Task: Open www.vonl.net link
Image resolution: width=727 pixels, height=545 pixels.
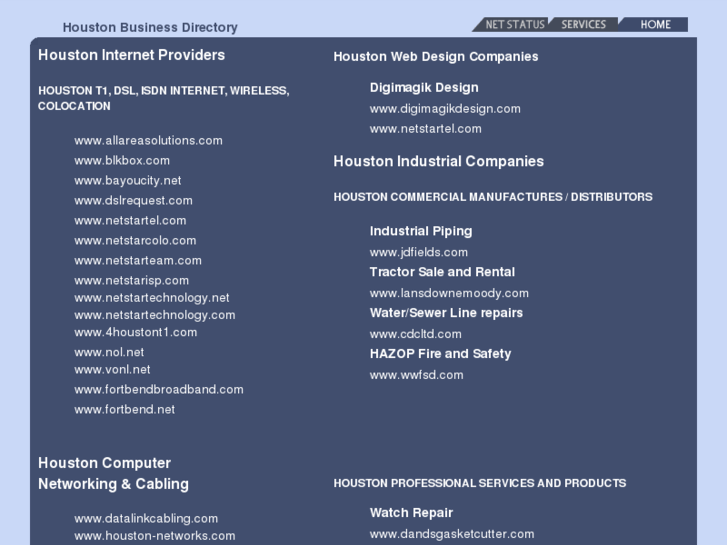Action: [x=112, y=370]
